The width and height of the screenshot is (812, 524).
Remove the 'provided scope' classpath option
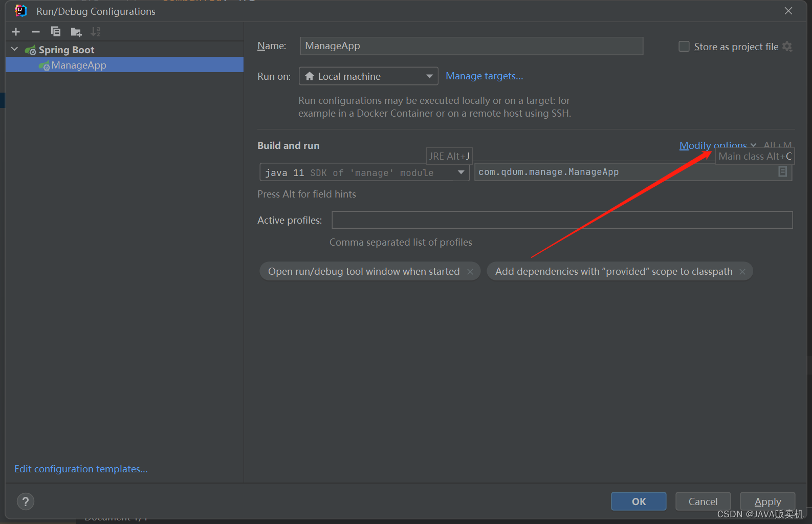[742, 272]
